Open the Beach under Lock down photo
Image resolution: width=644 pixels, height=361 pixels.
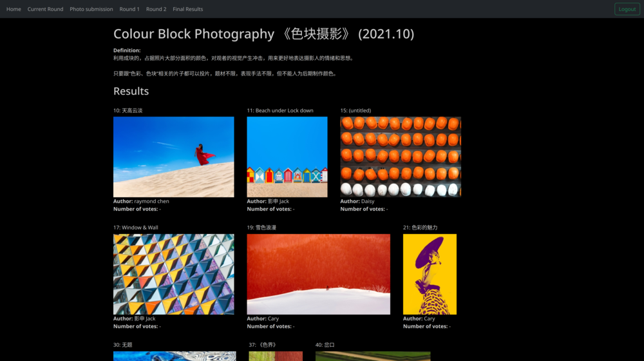click(x=287, y=157)
